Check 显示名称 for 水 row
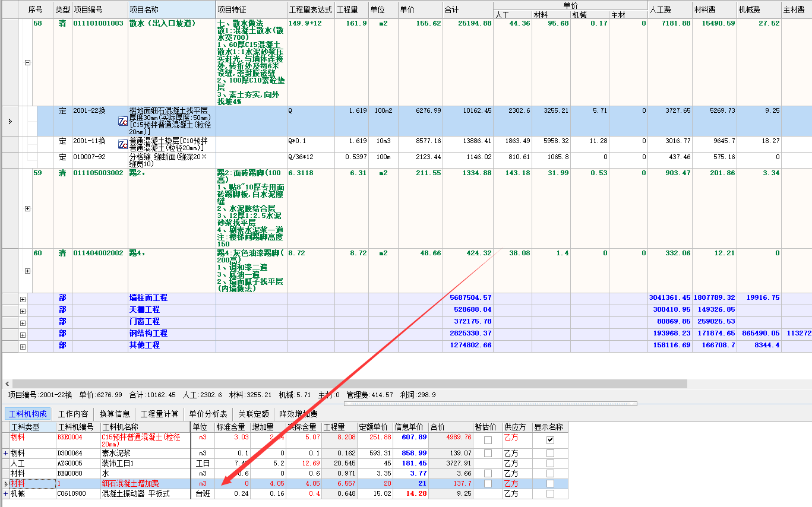 tap(550, 473)
